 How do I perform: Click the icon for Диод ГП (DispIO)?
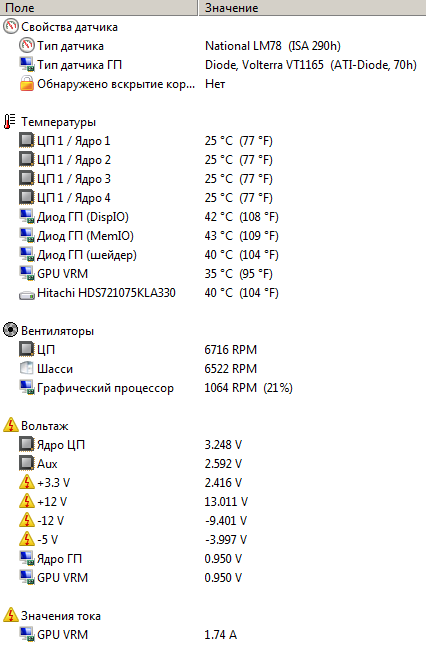pos(27,217)
